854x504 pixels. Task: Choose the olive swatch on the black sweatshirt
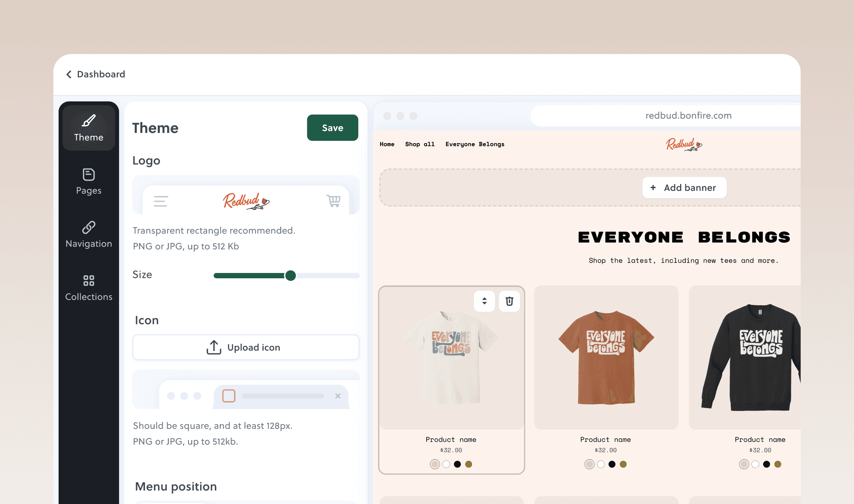pyautogui.click(x=778, y=464)
